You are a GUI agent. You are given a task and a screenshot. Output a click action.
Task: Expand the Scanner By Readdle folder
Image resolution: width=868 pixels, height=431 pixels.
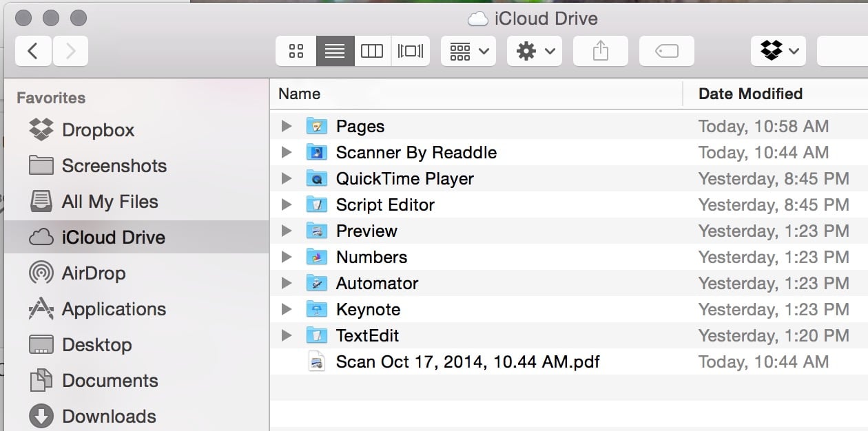pos(287,153)
